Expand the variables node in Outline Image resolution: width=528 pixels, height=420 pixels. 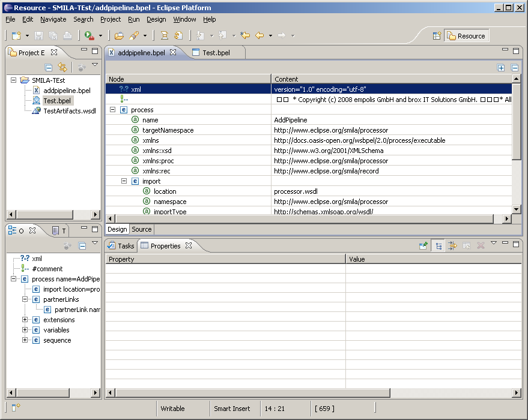[25, 330]
